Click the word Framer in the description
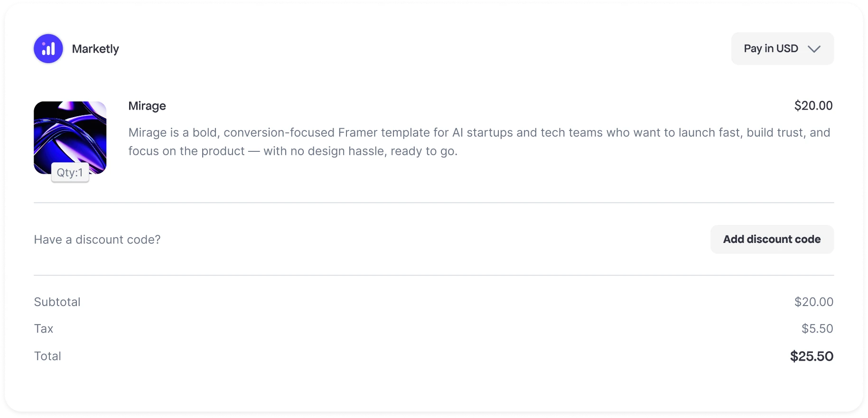This screenshot has width=868, height=418. click(357, 132)
